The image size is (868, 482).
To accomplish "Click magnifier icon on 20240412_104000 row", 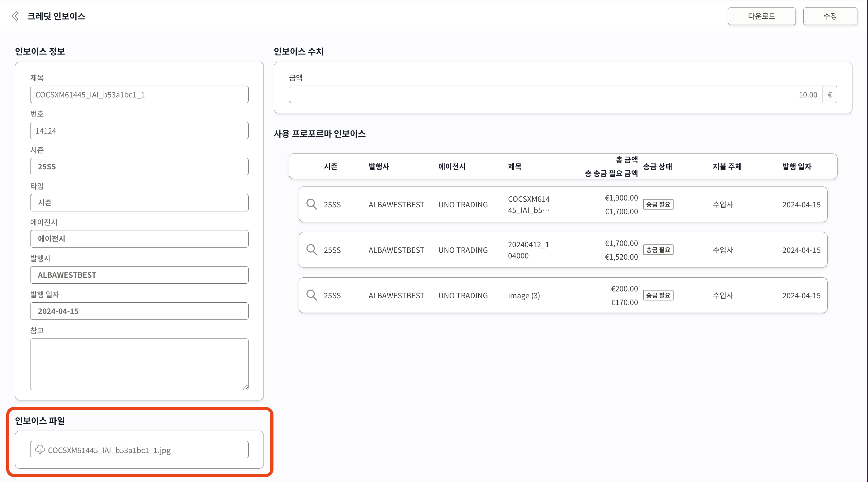I will 311,250.
